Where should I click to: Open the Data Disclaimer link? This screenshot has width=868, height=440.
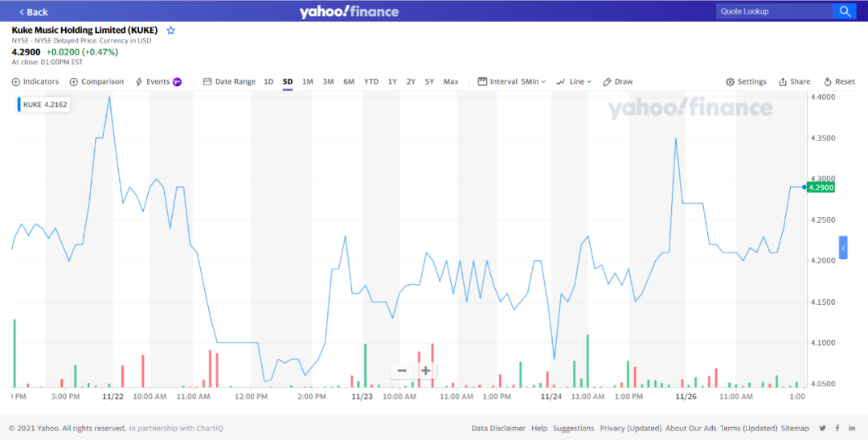click(498, 429)
